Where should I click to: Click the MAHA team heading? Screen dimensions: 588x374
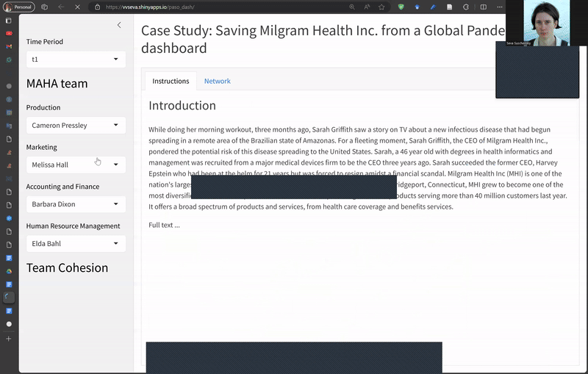coord(57,83)
